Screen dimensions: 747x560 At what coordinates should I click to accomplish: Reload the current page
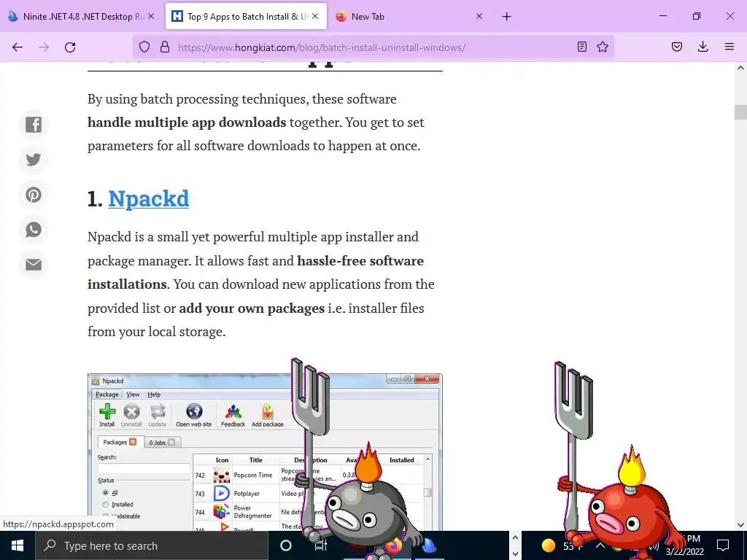(70, 47)
